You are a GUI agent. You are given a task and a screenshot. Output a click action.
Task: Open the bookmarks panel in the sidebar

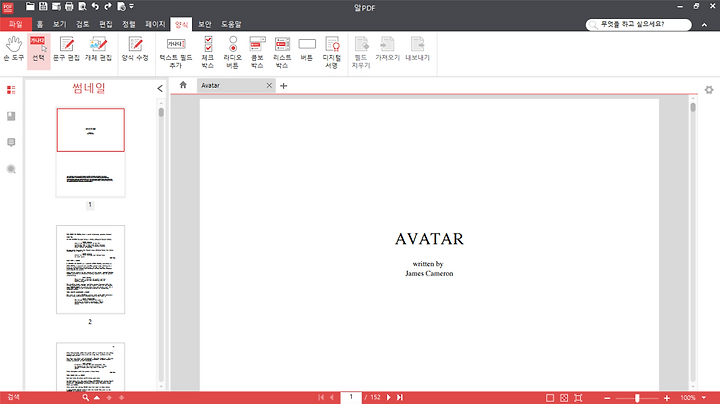point(11,116)
